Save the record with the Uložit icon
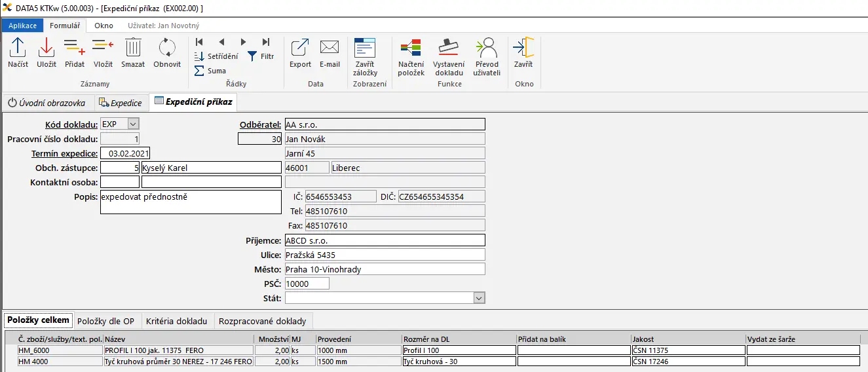868x372 pixels. click(x=47, y=52)
